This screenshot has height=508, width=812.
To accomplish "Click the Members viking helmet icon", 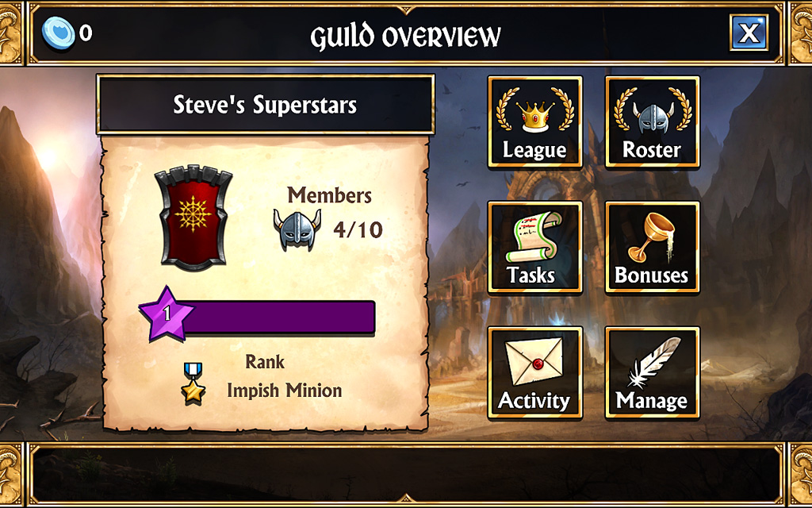I will pos(297,229).
